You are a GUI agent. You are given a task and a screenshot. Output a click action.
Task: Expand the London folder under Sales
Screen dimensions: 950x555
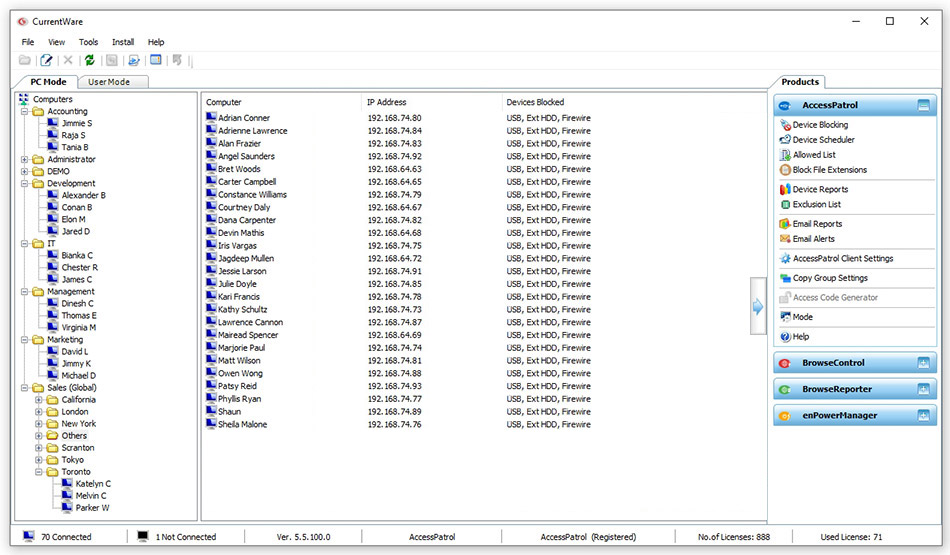pyautogui.click(x=39, y=412)
